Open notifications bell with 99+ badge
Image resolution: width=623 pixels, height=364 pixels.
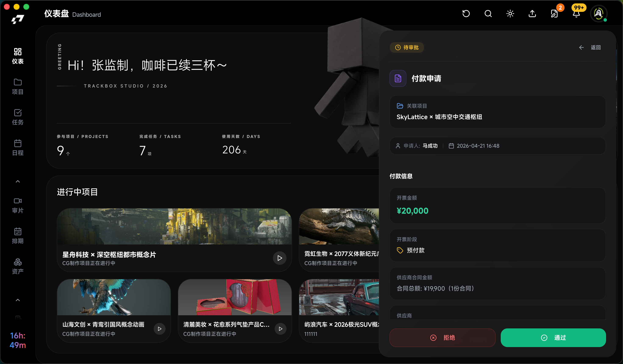point(576,14)
